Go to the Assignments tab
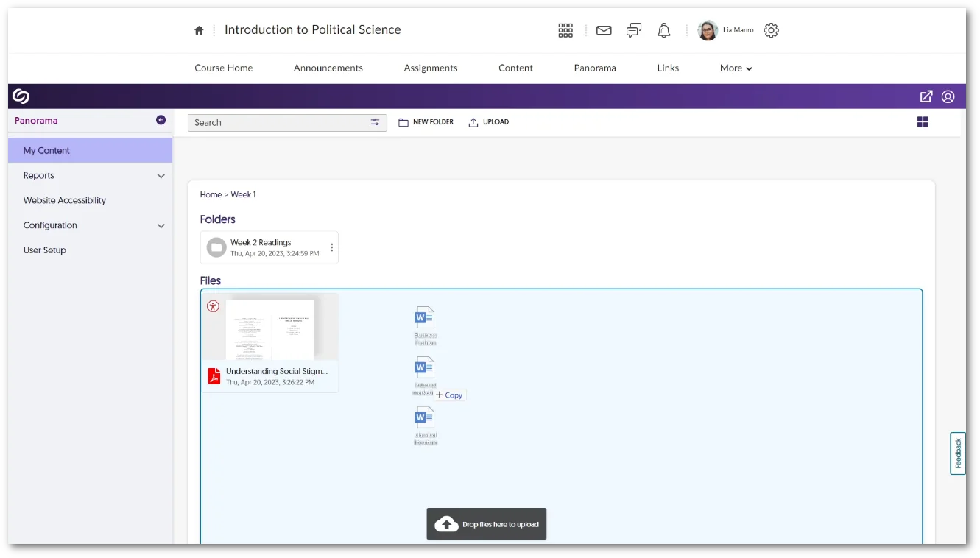 [x=430, y=68]
